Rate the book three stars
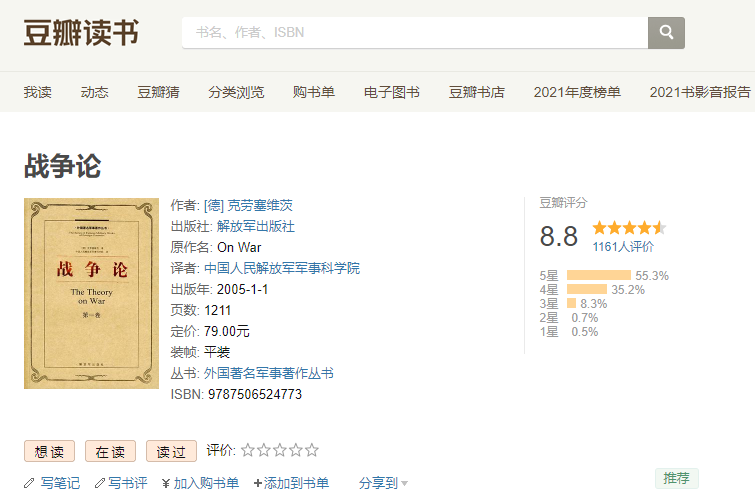The width and height of the screenshot is (755, 504). coord(279,450)
